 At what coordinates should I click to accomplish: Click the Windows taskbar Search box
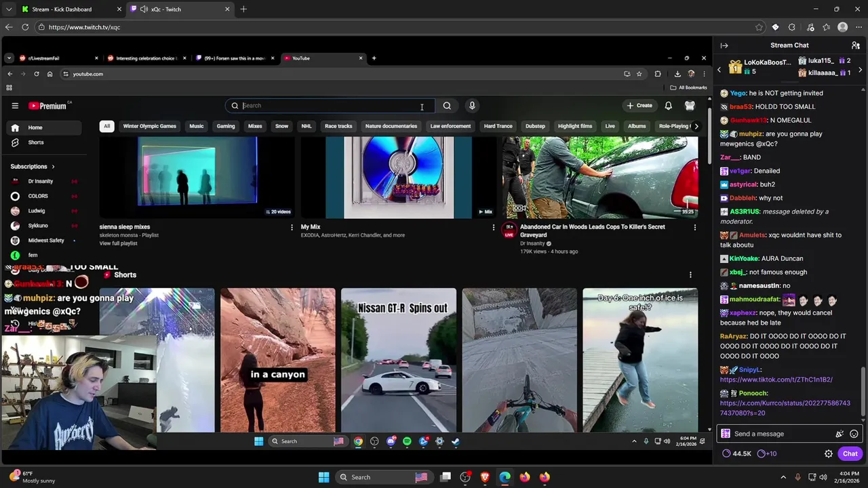(x=384, y=477)
